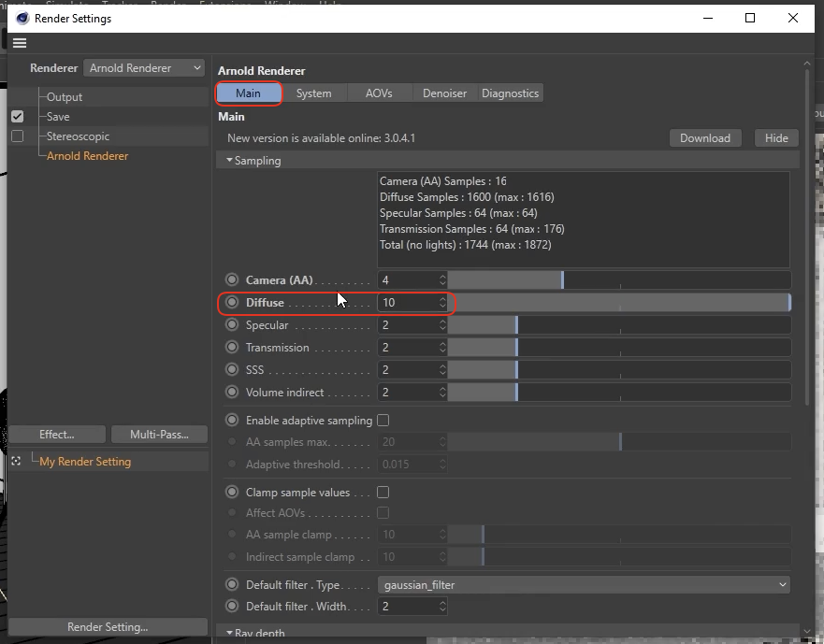The width and height of the screenshot is (824, 644).
Task: Click the Default filter Width stepper arrows
Action: pyautogui.click(x=442, y=607)
